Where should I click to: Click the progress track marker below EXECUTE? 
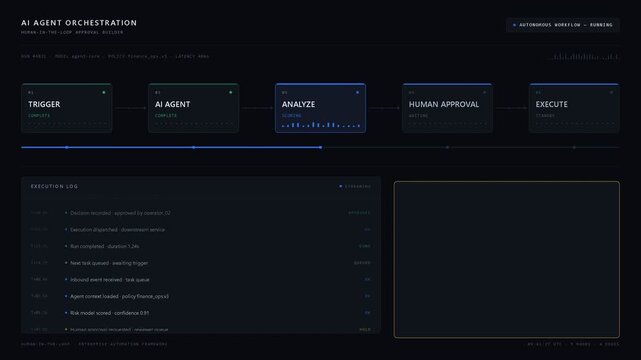[574, 147]
